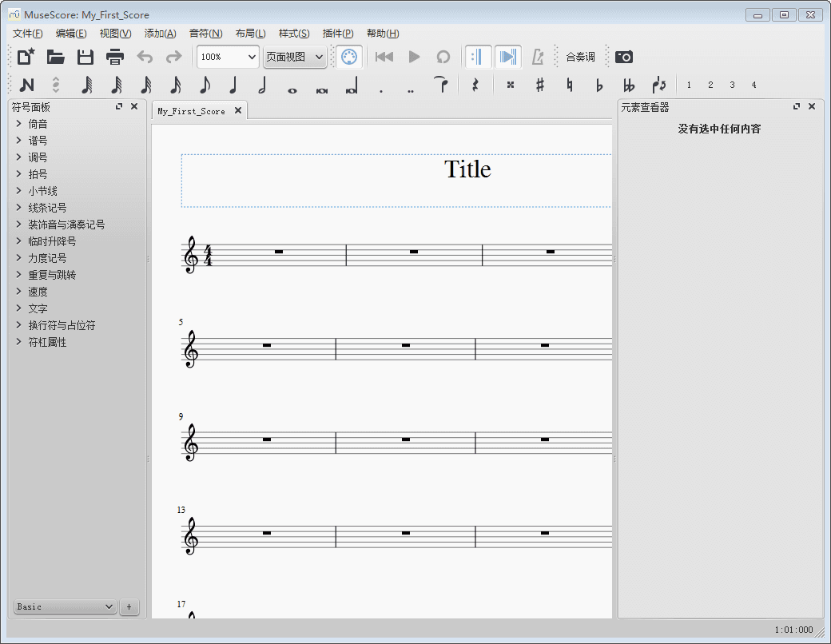Viewport: 831px width, 644px height.
Task: Undock the 元素查看器 inspector panel
Action: [x=796, y=106]
